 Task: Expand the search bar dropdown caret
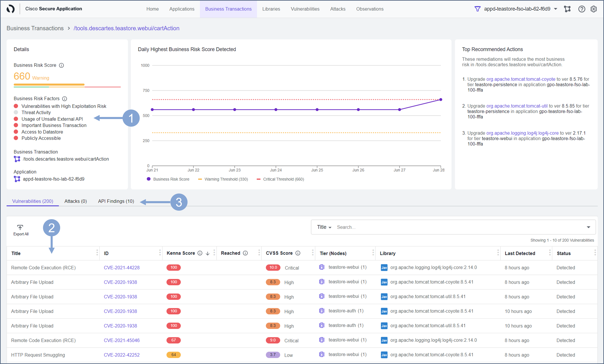[x=588, y=227]
